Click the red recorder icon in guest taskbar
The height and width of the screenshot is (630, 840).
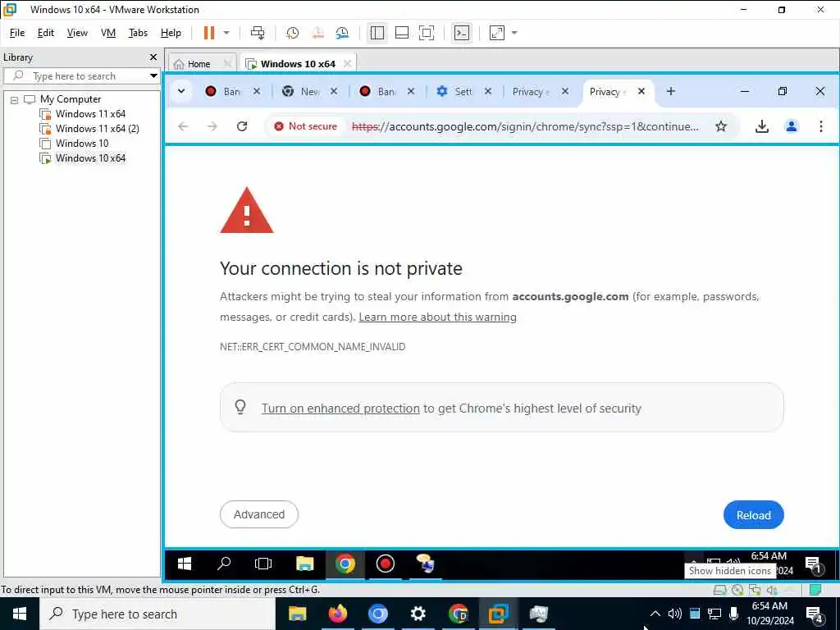[x=386, y=564]
